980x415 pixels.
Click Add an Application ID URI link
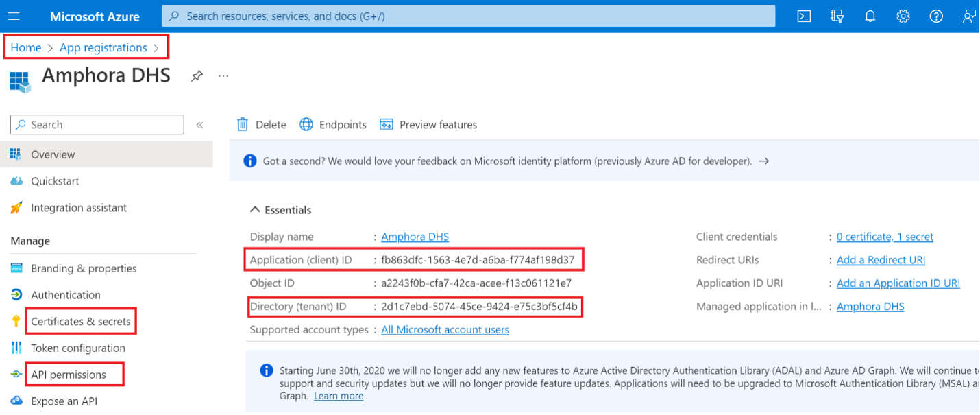click(898, 283)
